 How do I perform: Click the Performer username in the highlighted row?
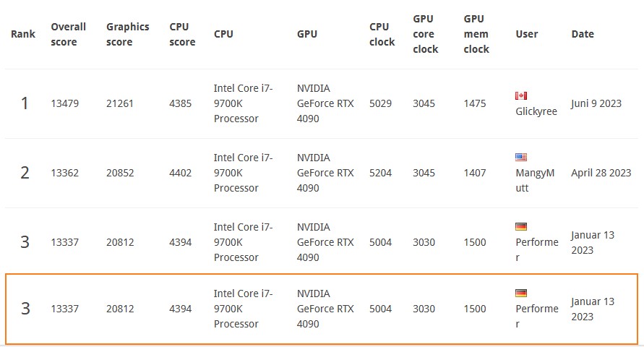coord(537,316)
